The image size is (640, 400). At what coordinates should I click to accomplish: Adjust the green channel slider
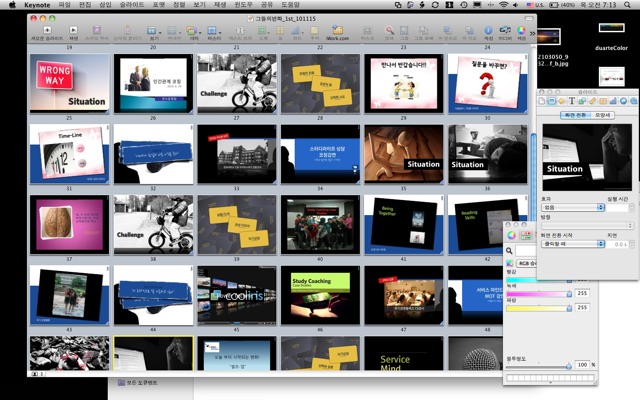pyautogui.click(x=539, y=294)
